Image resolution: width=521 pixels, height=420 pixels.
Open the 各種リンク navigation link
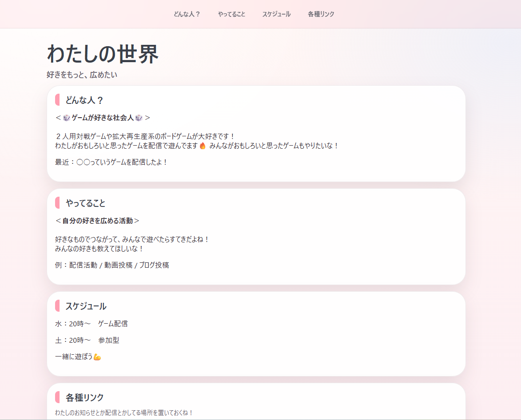pos(320,14)
